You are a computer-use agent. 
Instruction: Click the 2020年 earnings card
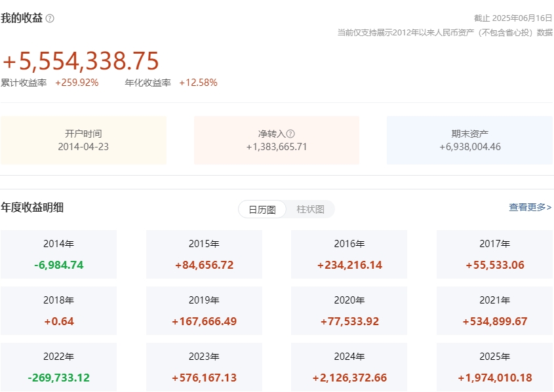(349, 311)
